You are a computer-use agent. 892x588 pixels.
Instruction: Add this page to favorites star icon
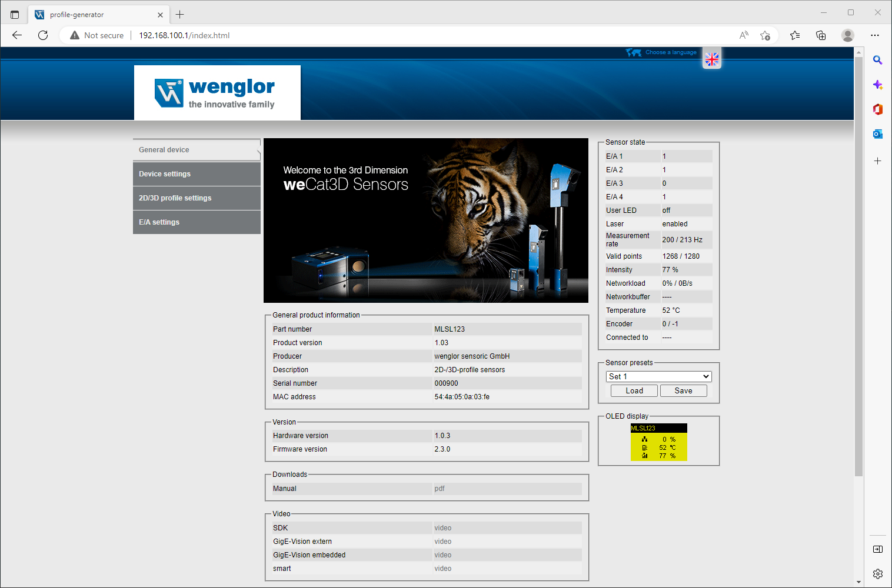(x=765, y=35)
